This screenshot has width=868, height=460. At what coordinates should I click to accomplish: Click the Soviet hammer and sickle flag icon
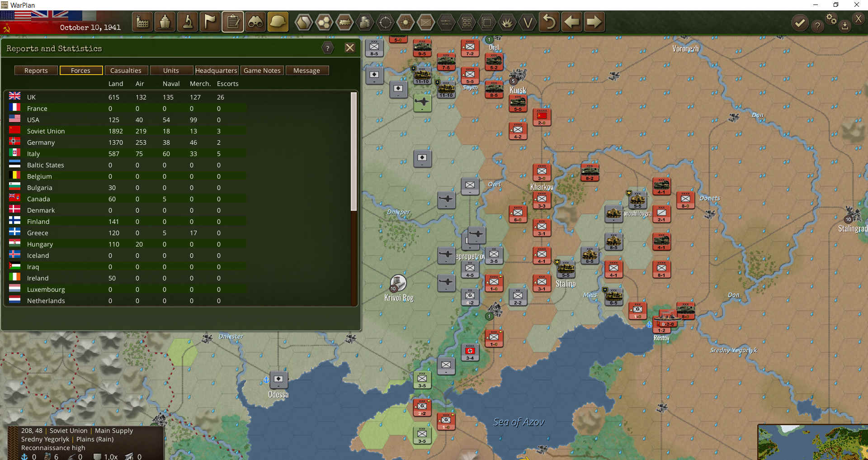tap(6, 28)
